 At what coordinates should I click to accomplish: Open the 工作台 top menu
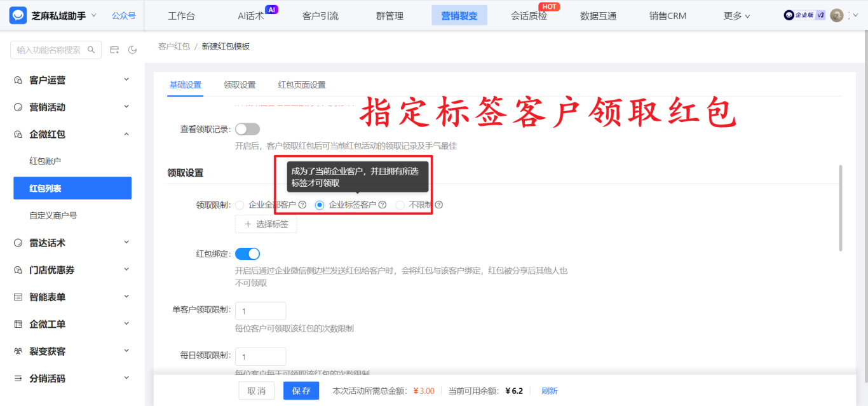[181, 16]
